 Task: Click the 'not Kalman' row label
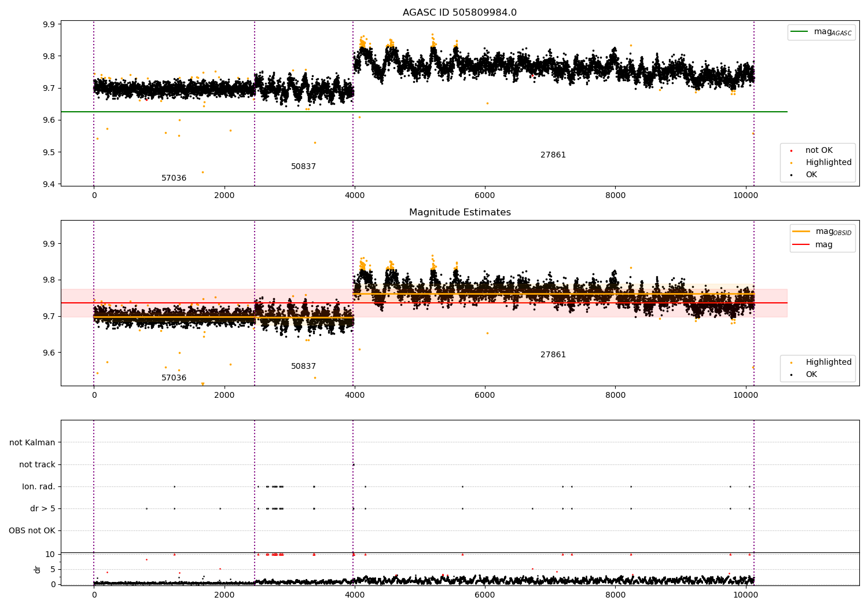point(32,442)
